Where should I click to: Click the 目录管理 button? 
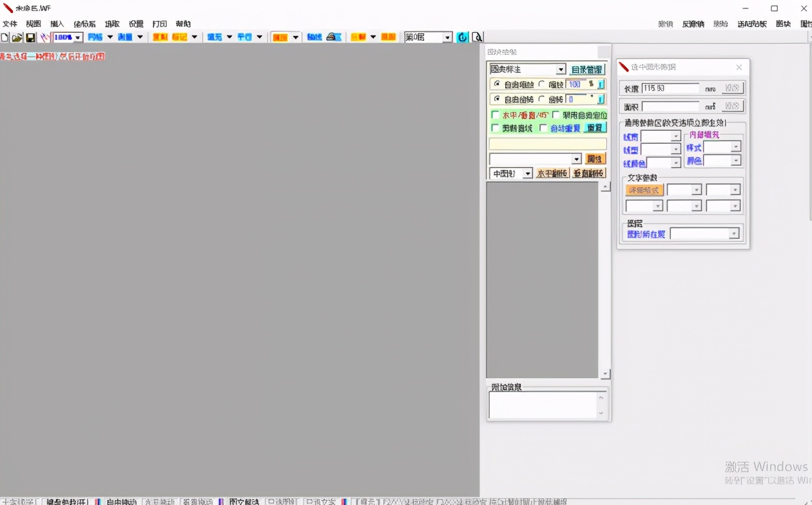[586, 70]
